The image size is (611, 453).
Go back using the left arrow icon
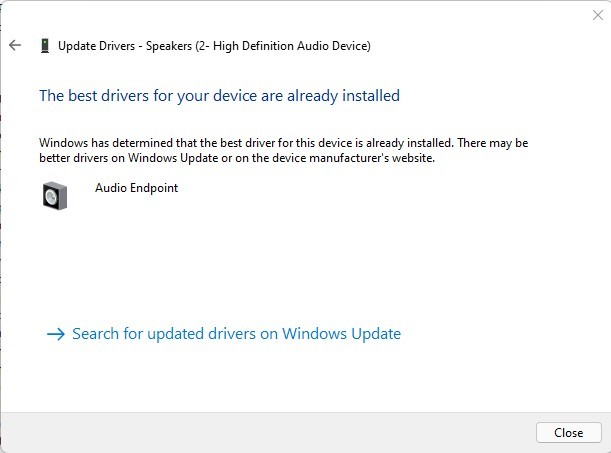tap(15, 45)
